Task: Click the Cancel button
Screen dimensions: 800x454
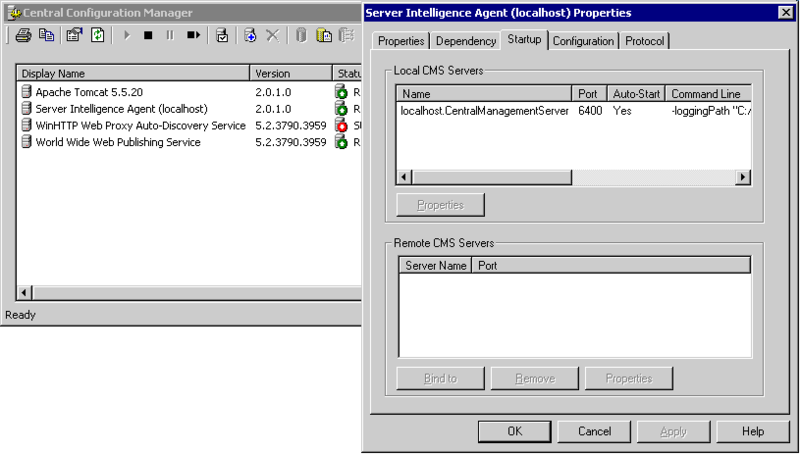Action: click(594, 432)
